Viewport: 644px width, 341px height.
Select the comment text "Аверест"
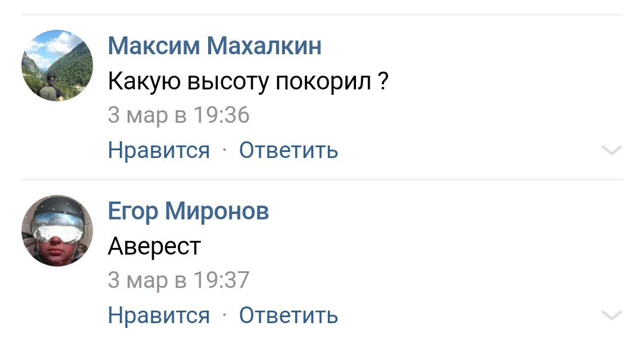coord(154,246)
